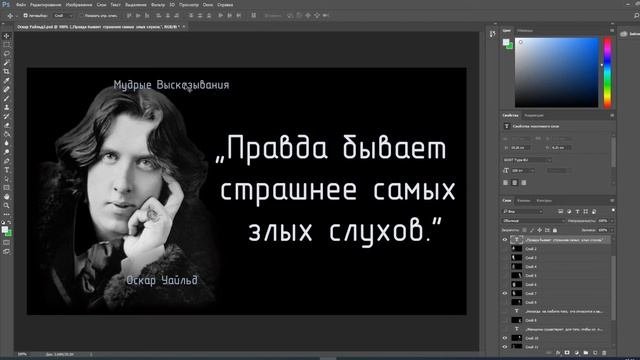This screenshot has width=640, height=360.
Task: Hide layer Слой 7 using eye icon
Action: tap(505, 293)
